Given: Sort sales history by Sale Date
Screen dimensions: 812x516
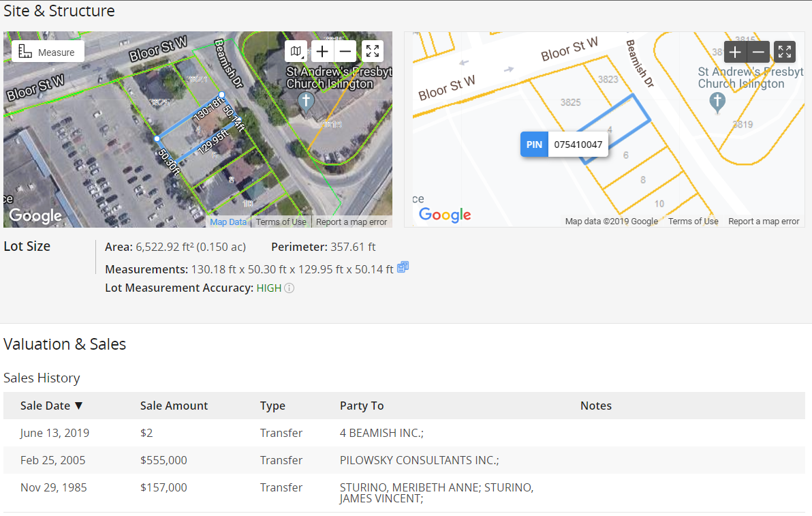Looking at the screenshot, I should point(52,406).
